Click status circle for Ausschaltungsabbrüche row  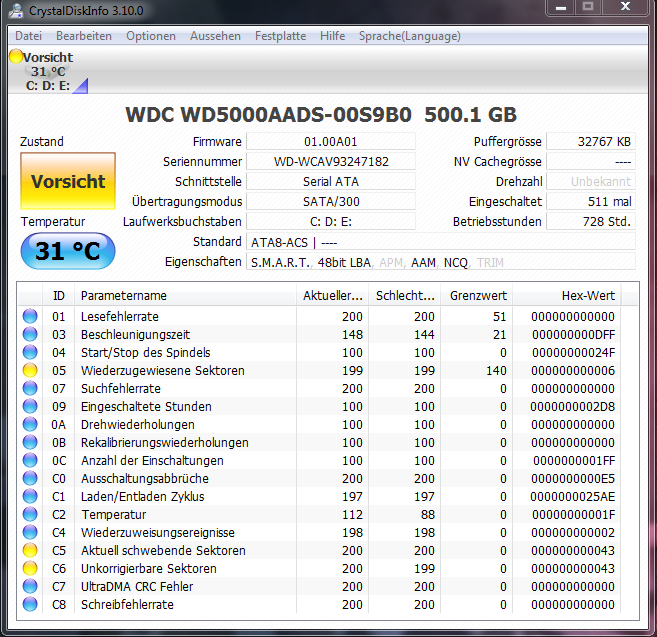click(x=30, y=478)
